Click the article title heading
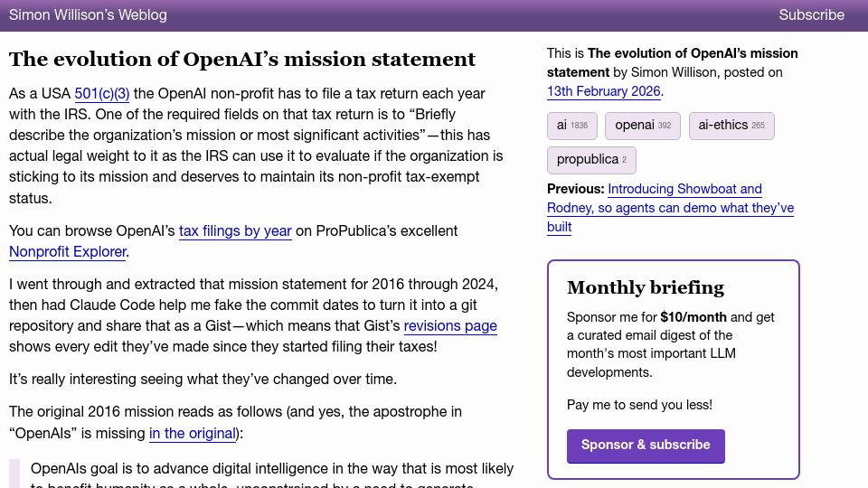This screenshot has height=488, width=868. click(242, 60)
